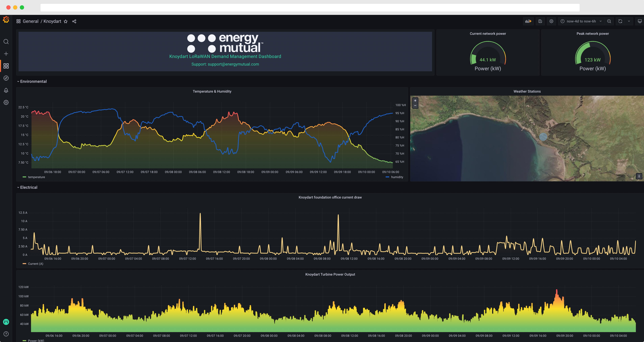This screenshot has height=342, width=644.
Task: Open the Weather Stations panel title menu
Action: [527, 92]
